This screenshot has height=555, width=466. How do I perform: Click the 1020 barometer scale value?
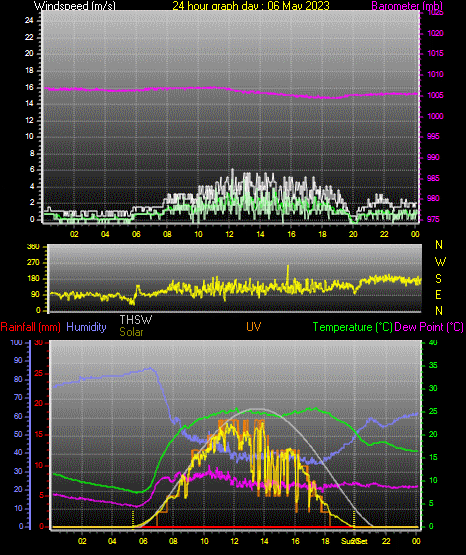tap(435, 33)
